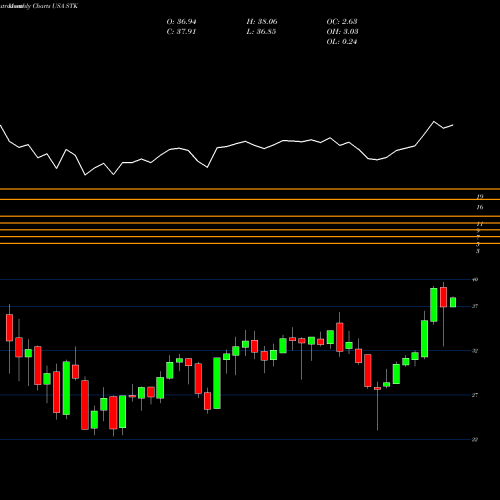Click the close price value C: 37.91
Viewport: 500px width, 500px height.
pyautogui.click(x=181, y=32)
